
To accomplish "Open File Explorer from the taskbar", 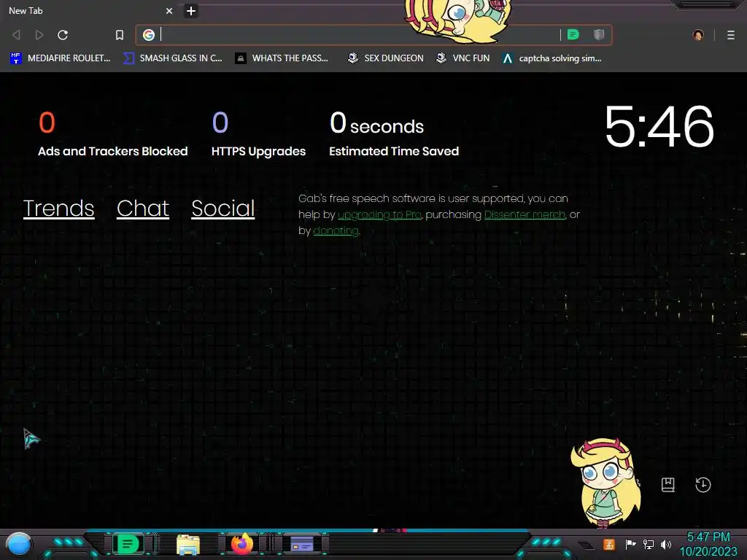I will pyautogui.click(x=188, y=545).
